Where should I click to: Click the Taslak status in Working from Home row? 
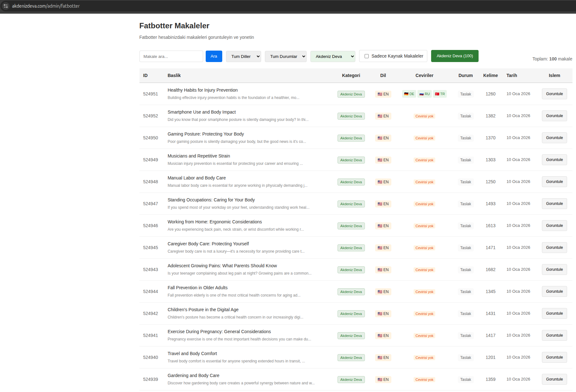click(x=466, y=226)
